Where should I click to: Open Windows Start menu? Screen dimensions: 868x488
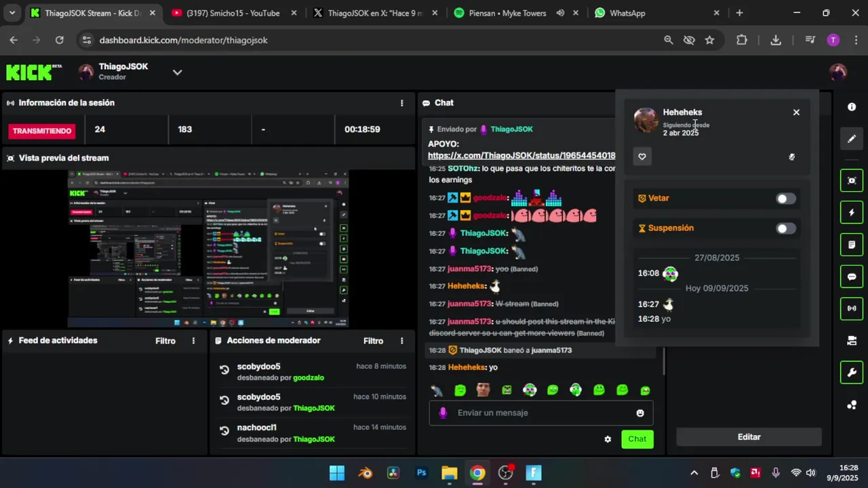tap(337, 473)
